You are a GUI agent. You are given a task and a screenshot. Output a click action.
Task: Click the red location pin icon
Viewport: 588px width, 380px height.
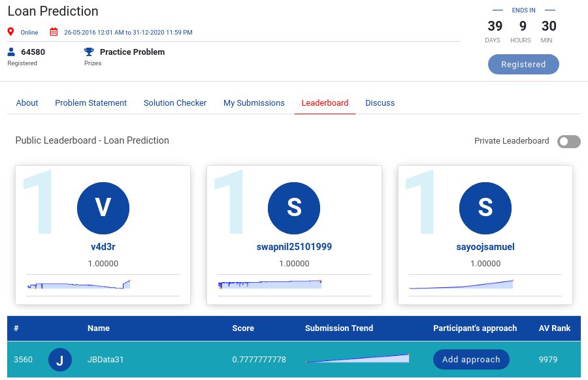click(10, 32)
